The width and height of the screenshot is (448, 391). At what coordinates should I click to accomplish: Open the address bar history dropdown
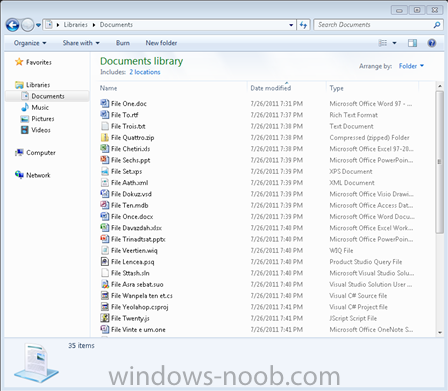pos(291,25)
